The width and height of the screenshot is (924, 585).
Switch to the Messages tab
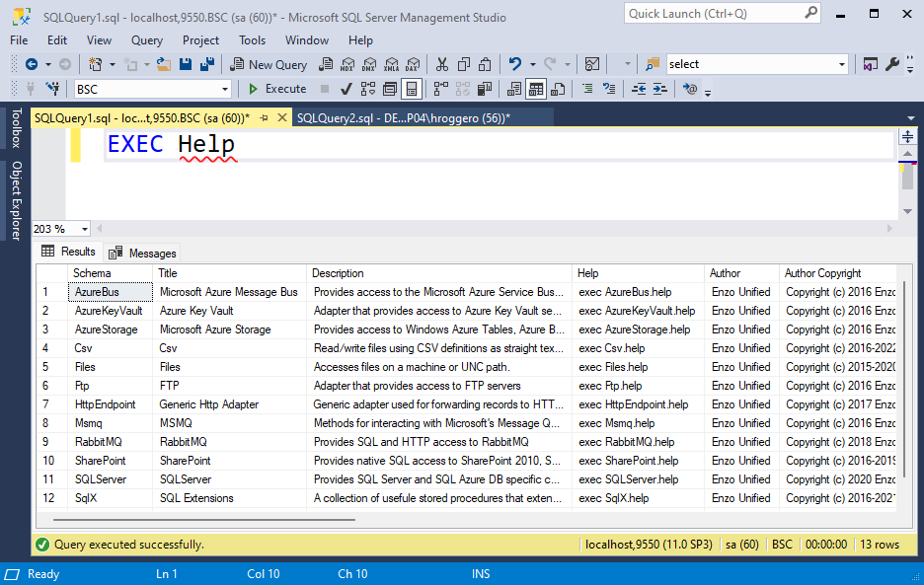coord(142,253)
